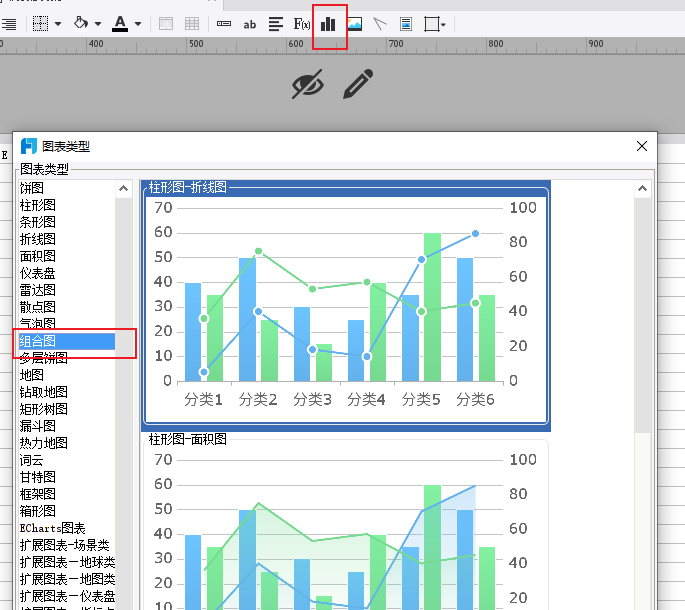
Task: Click the align right toolbar icon
Action: pyautogui.click(x=9, y=24)
